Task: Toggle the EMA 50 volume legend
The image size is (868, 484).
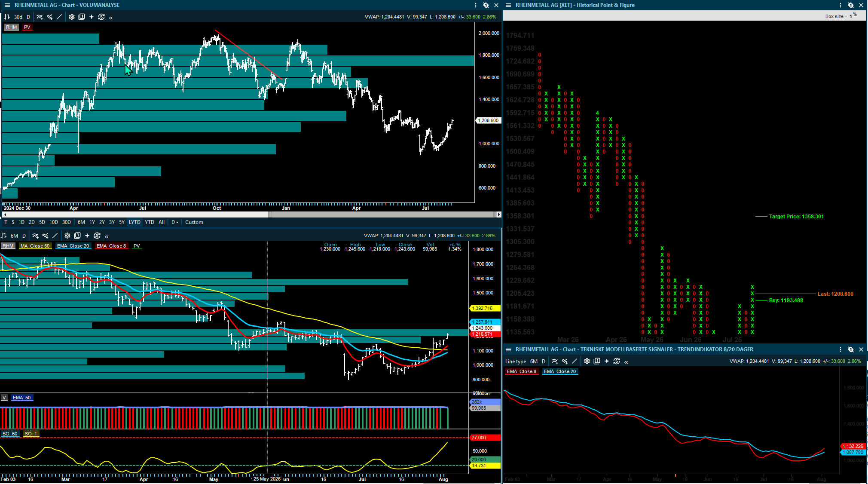Action: [x=22, y=398]
